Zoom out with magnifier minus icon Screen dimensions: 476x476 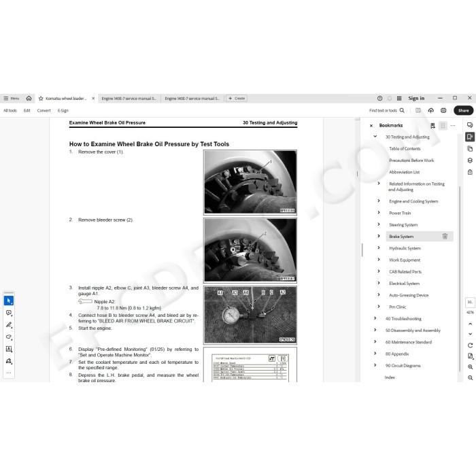[470, 377]
